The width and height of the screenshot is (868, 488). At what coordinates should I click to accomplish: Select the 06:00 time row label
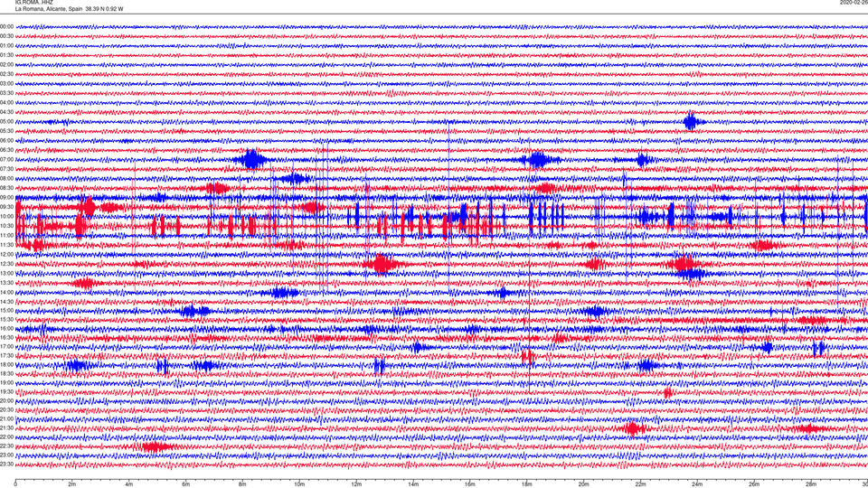[x=6, y=141]
